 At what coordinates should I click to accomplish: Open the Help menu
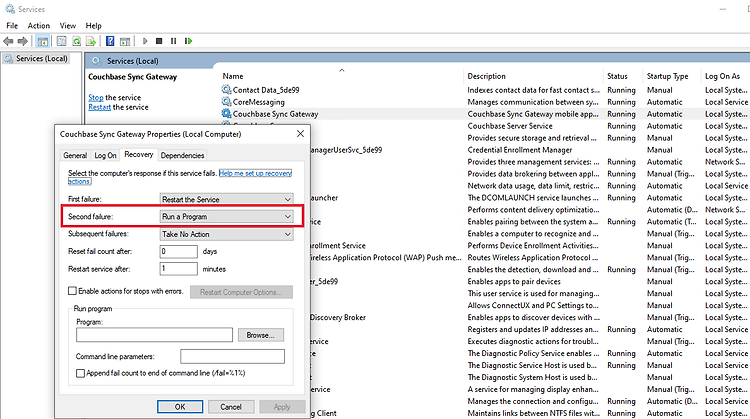tap(93, 26)
